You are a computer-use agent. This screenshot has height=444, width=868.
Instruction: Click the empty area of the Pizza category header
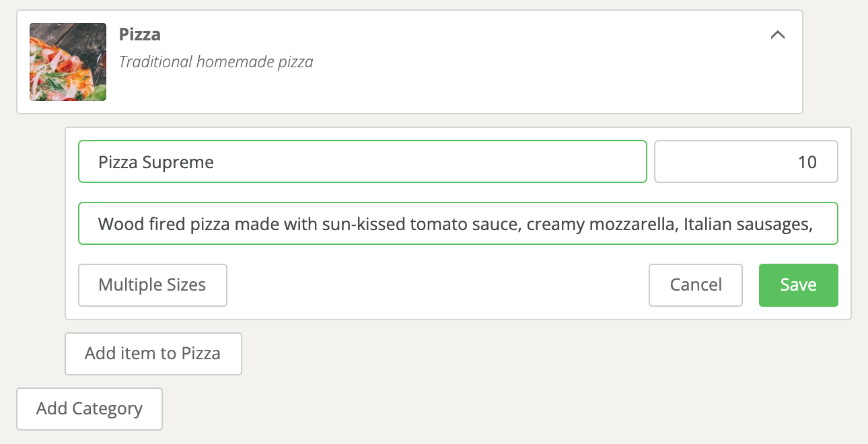coord(538,62)
